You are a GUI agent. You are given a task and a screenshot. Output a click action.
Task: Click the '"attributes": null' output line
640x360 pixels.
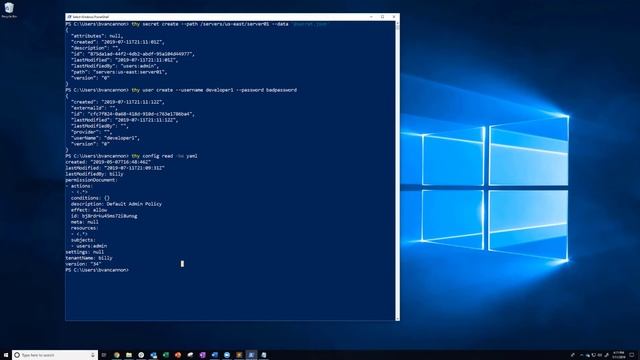(x=97, y=36)
